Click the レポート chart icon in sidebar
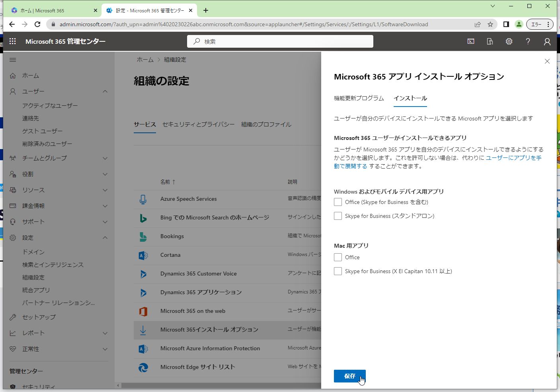 click(x=13, y=333)
